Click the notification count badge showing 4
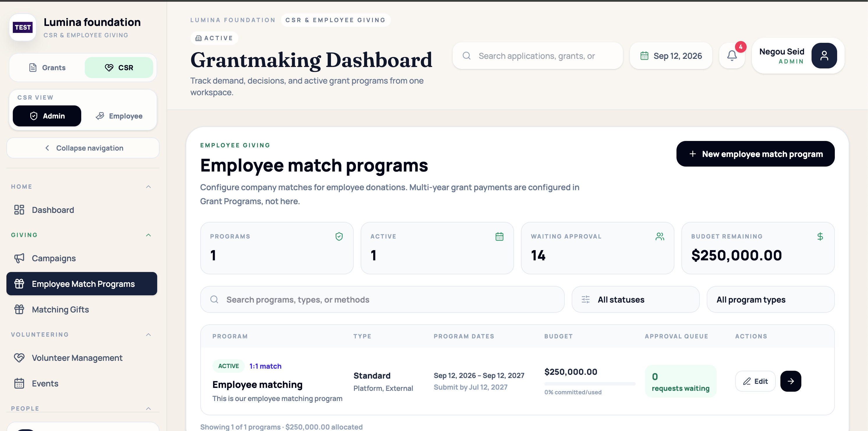 (741, 47)
